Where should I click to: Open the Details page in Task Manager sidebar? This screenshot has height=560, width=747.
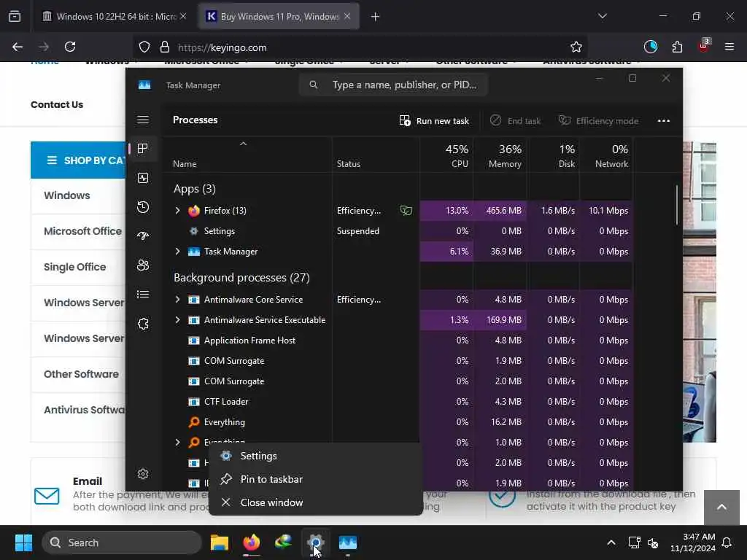pyautogui.click(x=143, y=295)
